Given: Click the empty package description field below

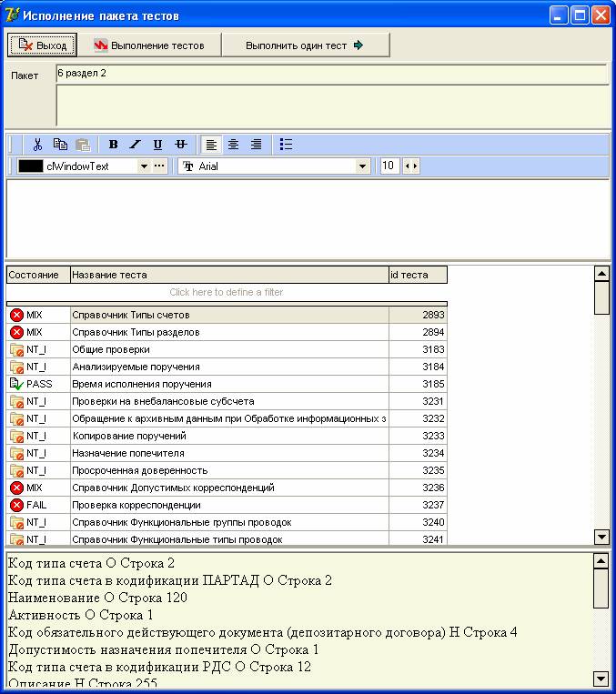Looking at the screenshot, I should 332,106.
